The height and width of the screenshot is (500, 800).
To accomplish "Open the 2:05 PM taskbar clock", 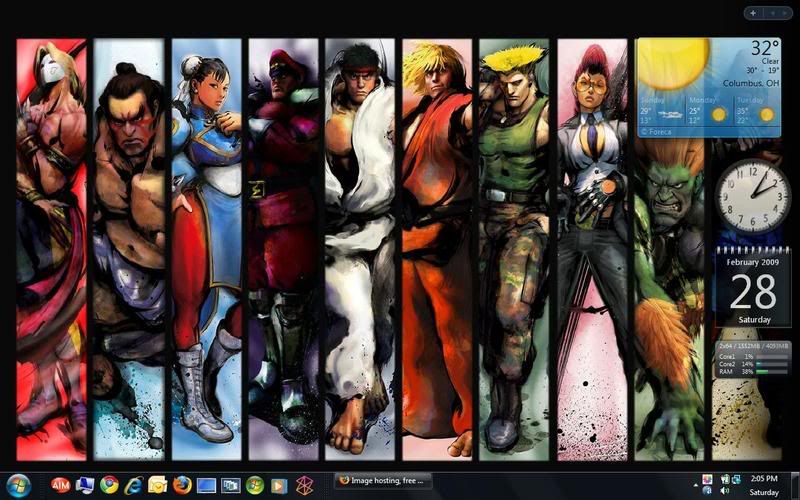I will tap(764, 479).
